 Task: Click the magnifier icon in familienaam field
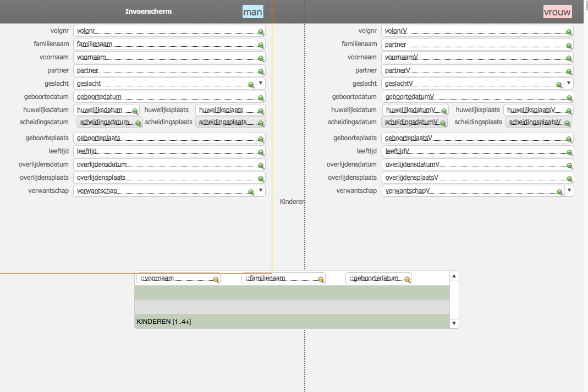[261, 45]
